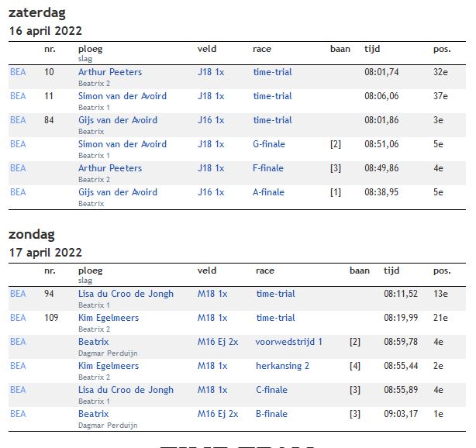
Task: Open Lisa du Croo de Jongh time-trial entry
Action: 126,294
